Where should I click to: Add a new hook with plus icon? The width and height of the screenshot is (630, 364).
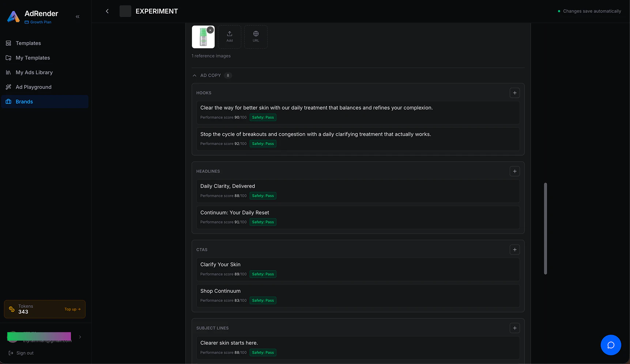514,93
